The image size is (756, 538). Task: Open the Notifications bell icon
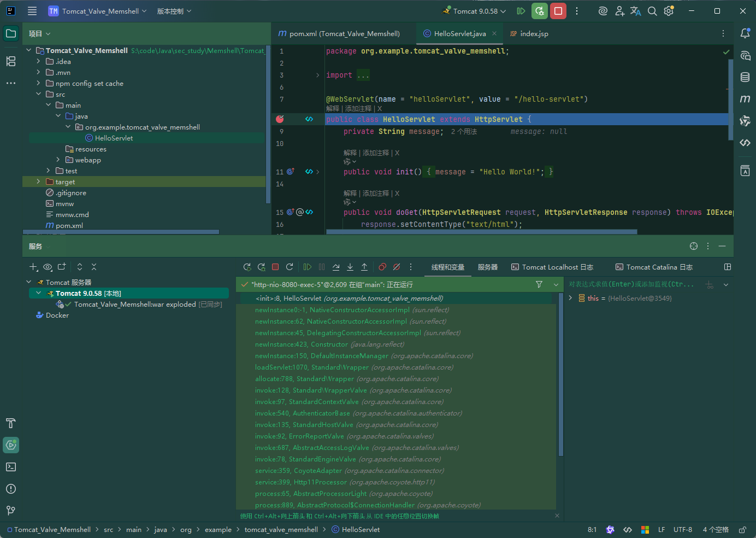pyautogui.click(x=745, y=33)
